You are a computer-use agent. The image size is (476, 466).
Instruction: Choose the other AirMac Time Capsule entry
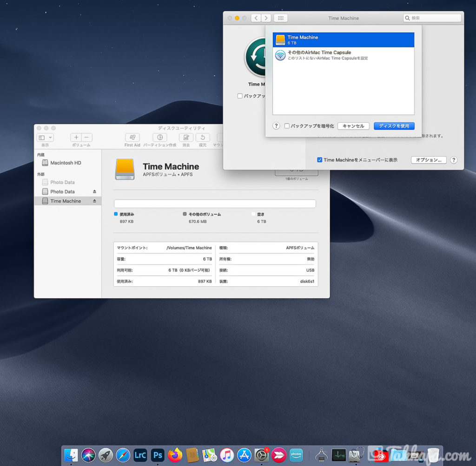(x=343, y=55)
